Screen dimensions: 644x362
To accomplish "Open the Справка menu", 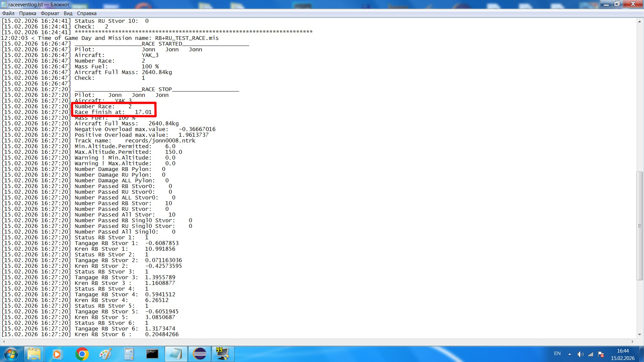I will click(87, 13).
